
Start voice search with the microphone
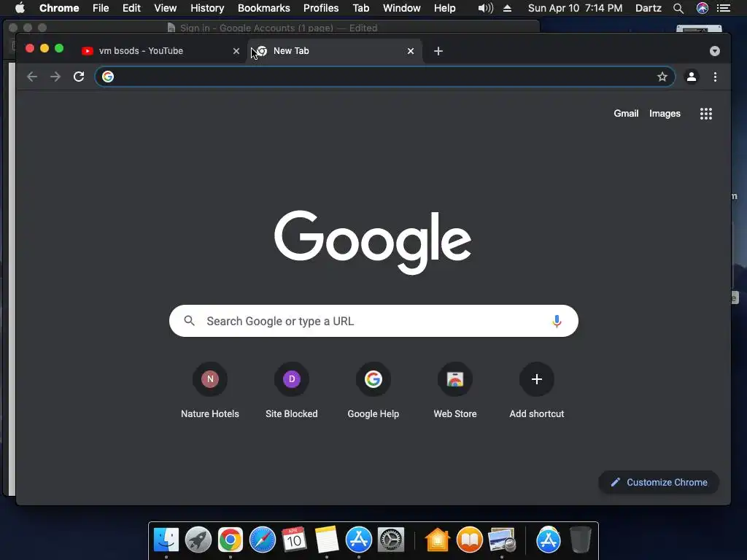pos(557,321)
